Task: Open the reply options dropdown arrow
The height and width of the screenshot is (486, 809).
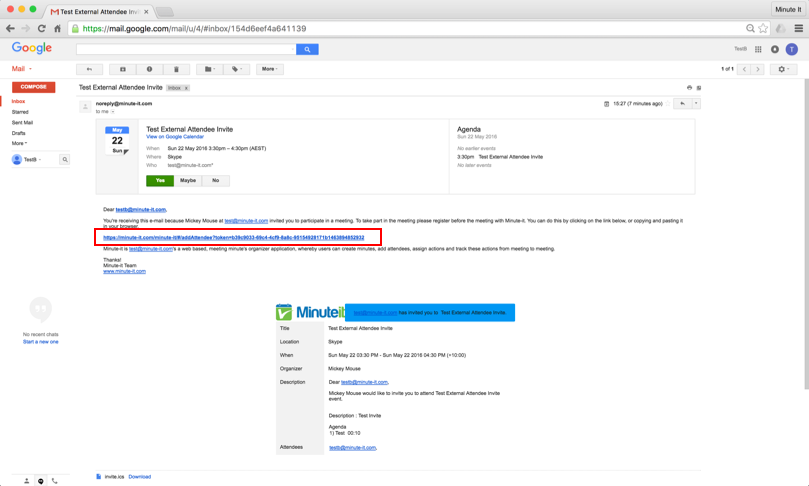Action: (x=696, y=104)
